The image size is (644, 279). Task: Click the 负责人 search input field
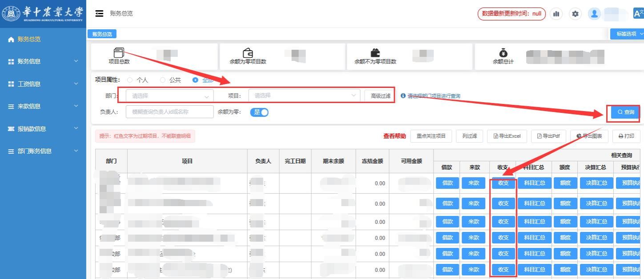pos(170,112)
